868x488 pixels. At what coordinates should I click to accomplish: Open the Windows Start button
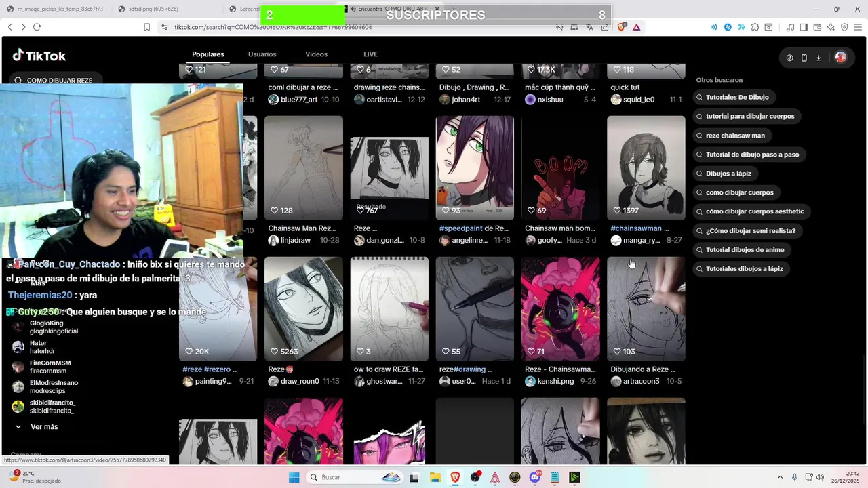(294, 477)
